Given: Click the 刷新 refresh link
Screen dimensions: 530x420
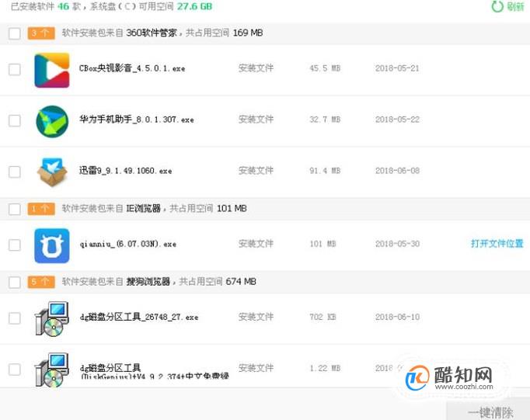Looking at the screenshot, I should (x=514, y=6).
